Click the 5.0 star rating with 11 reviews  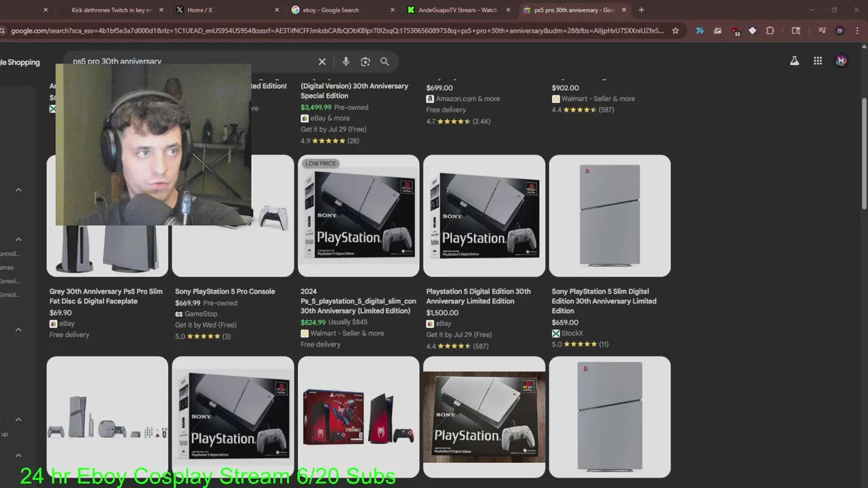click(580, 344)
